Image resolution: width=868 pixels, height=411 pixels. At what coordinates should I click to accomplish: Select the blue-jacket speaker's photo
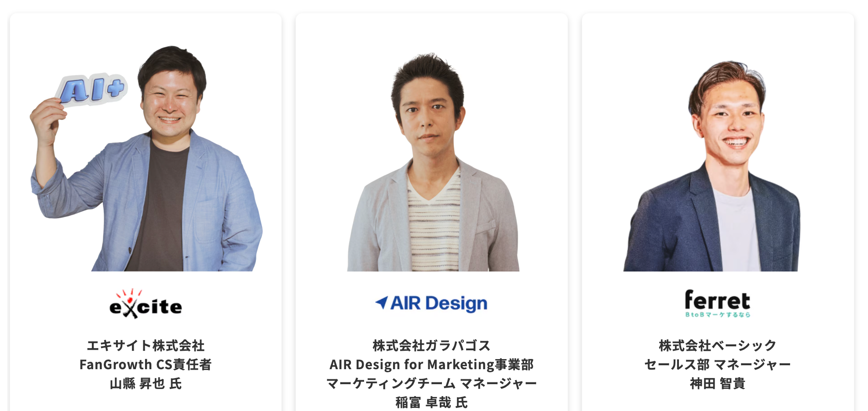(x=146, y=158)
